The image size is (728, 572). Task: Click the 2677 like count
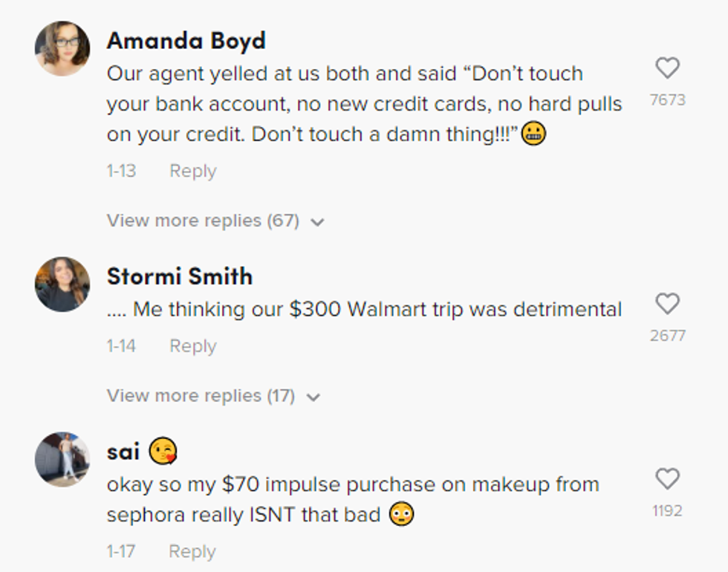point(667,335)
